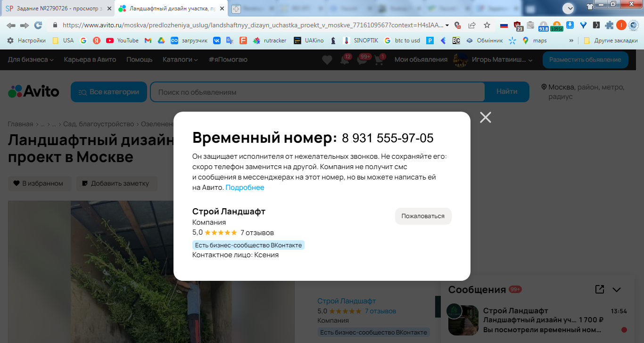Open the Подробнее link in the popup
The image size is (644, 343).
245,188
